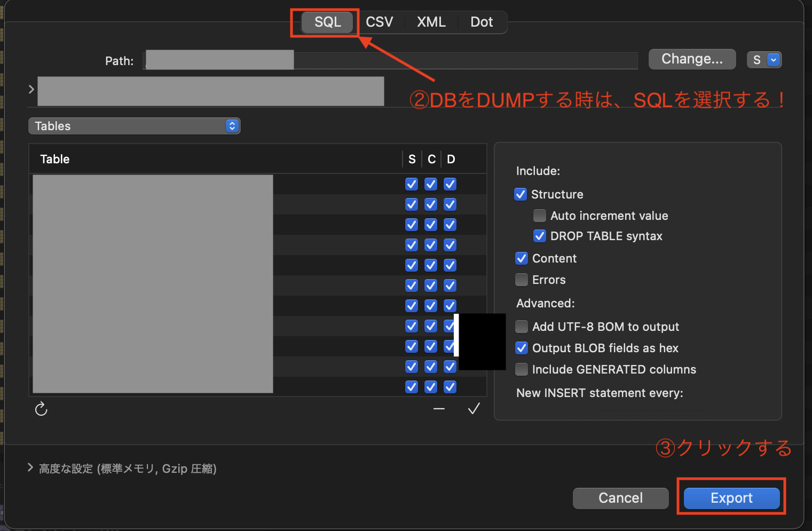Toggle the bottom table row's C checkbox
812x531 pixels.
[x=431, y=387]
